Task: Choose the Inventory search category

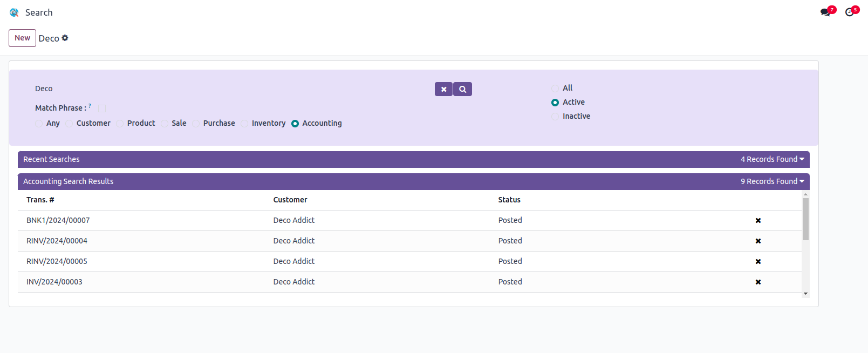Action: (244, 124)
